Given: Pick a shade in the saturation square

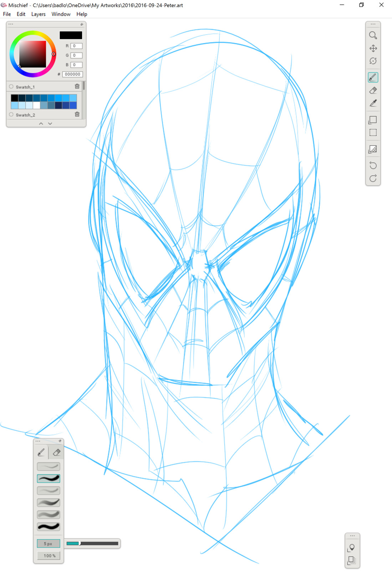Looking at the screenshot, I should [32, 54].
